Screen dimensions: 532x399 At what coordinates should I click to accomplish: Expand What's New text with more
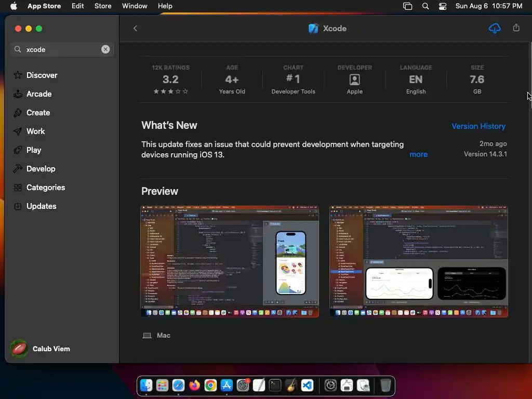click(x=418, y=154)
